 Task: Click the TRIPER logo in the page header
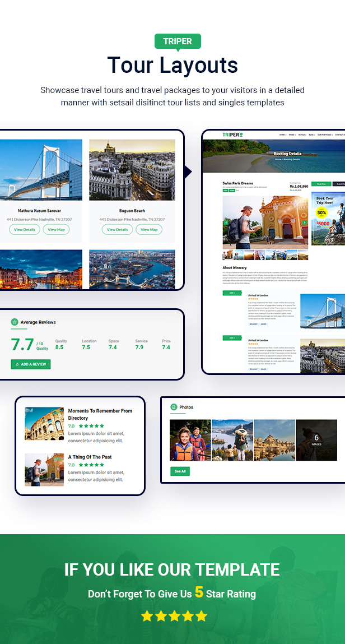(x=233, y=135)
